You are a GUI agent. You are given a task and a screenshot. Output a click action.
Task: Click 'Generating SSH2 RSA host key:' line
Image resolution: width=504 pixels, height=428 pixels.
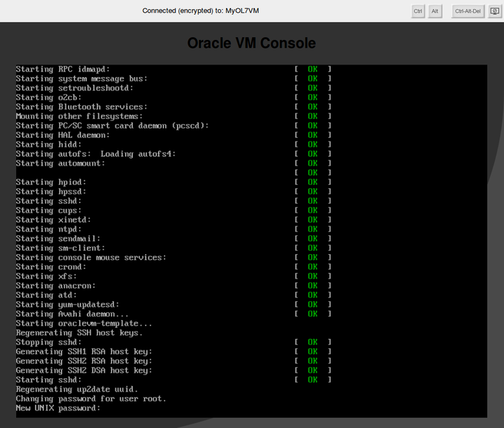(x=84, y=361)
